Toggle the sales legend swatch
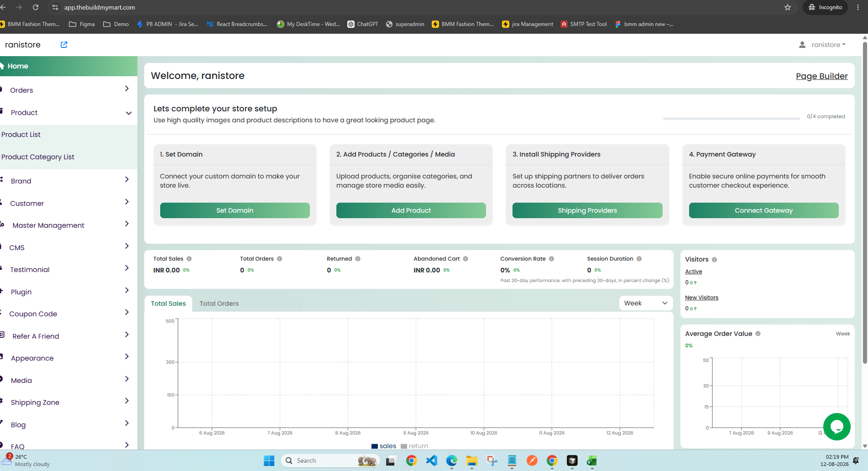868x471 pixels. 374,446
